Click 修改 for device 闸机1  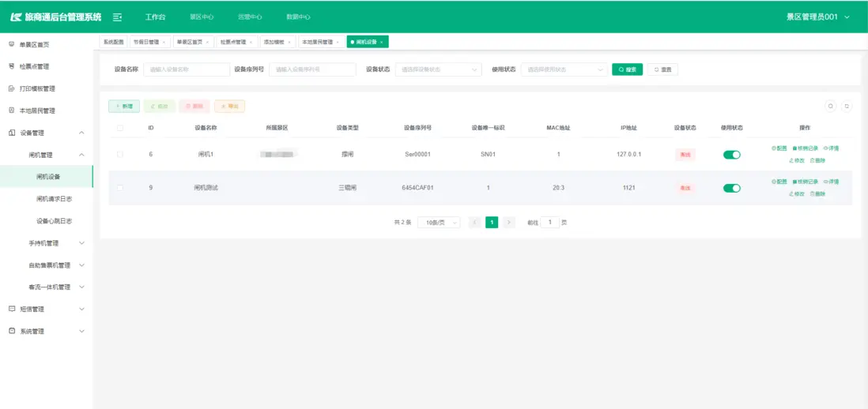coord(797,161)
